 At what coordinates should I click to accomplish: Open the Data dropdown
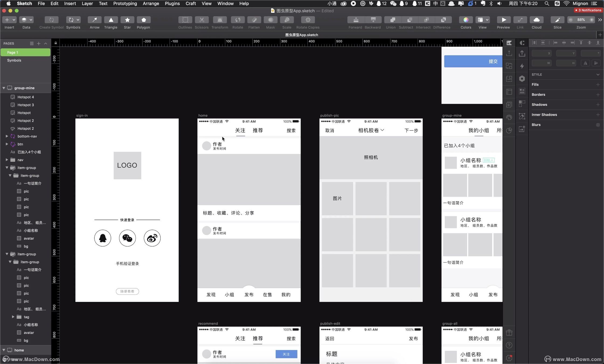point(26,20)
